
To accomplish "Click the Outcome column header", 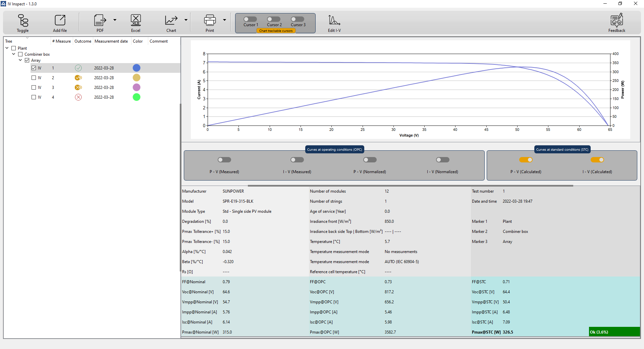I will 83,41.
